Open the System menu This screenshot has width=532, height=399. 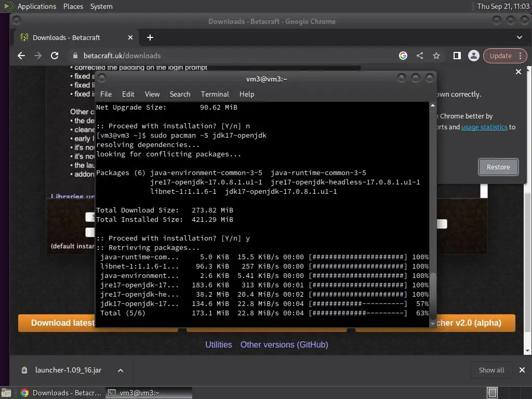click(x=101, y=6)
